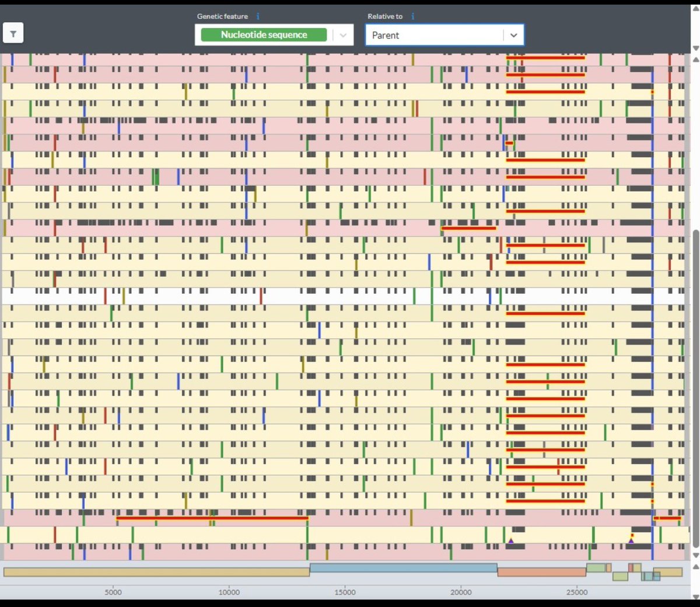Image resolution: width=700 pixels, height=607 pixels.
Task: Show info for Genetic feature
Action: 258,16
